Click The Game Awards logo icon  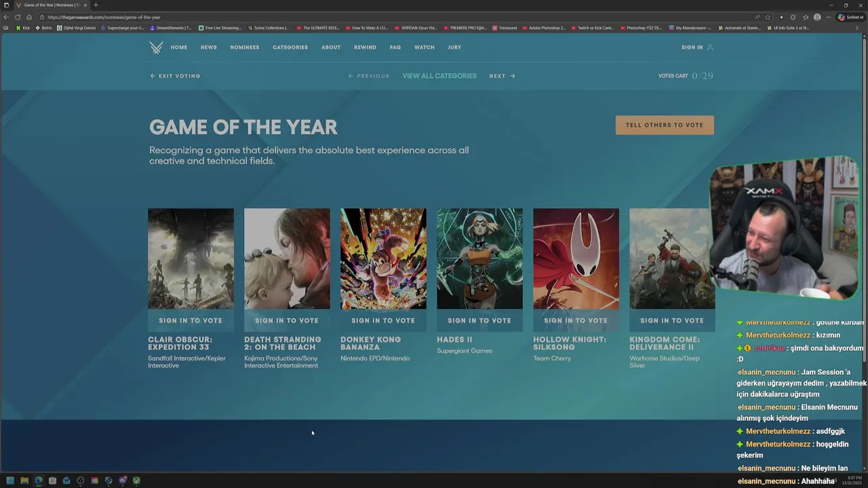pos(156,47)
